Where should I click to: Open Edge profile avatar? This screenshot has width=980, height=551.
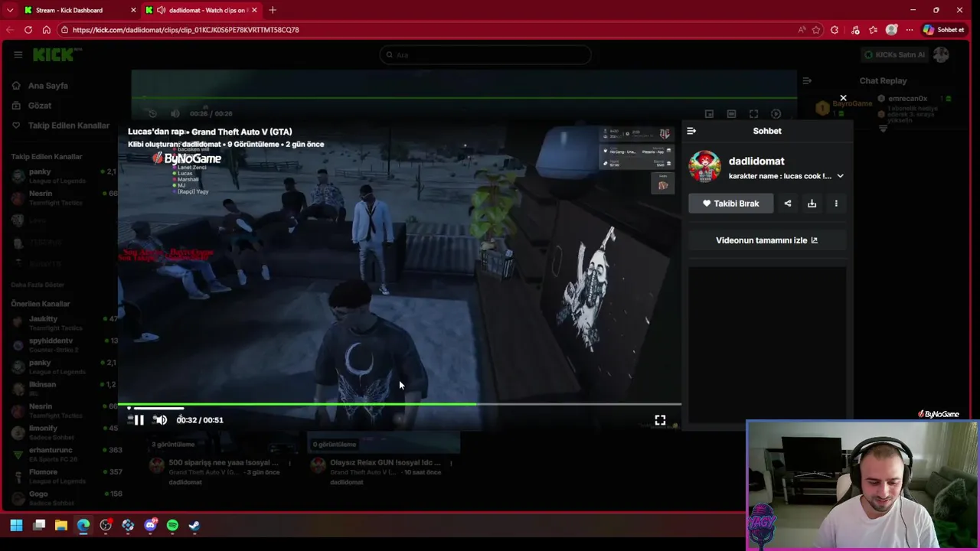click(x=891, y=30)
